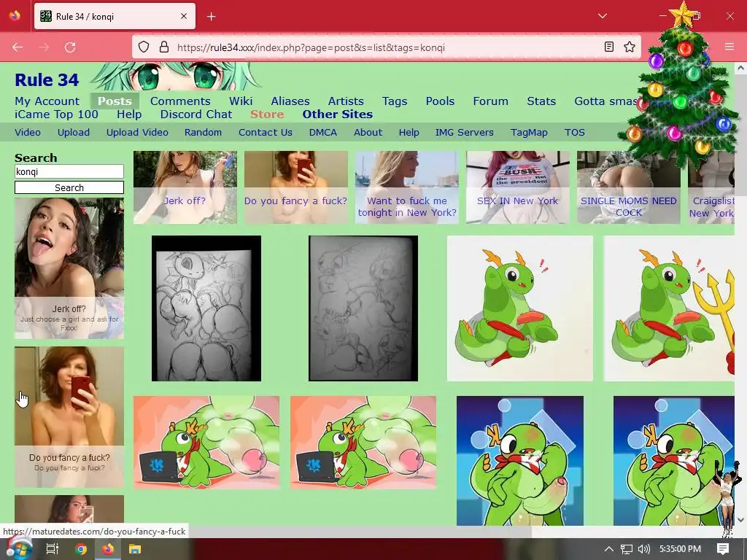This screenshot has width=747, height=560.
Task: Switch to the Posts tab
Action: (x=115, y=101)
